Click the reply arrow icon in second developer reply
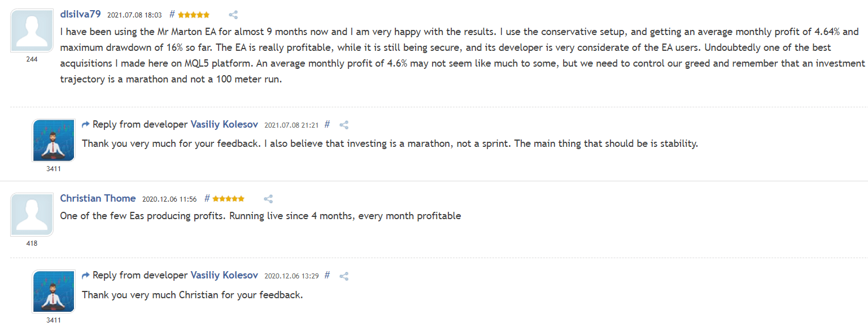Viewport: 868px width, 331px height. [86, 276]
